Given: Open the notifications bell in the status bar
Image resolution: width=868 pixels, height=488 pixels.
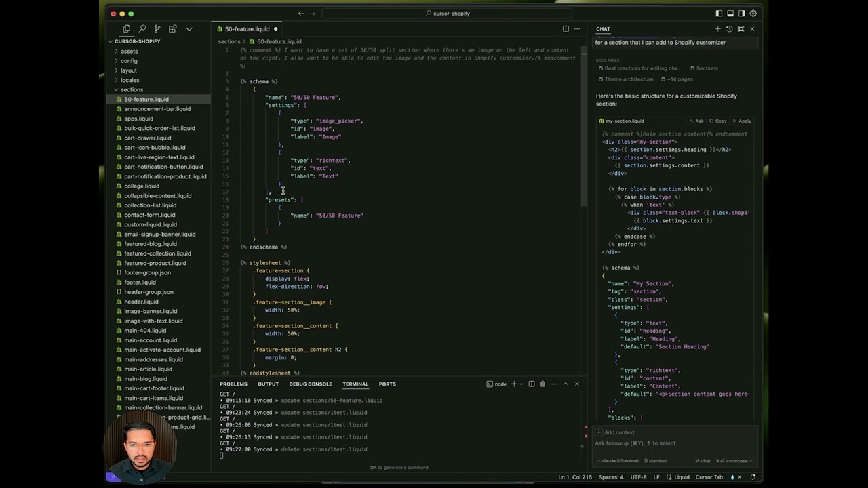Looking at the screenshot, I should click(x=753, y=477).
